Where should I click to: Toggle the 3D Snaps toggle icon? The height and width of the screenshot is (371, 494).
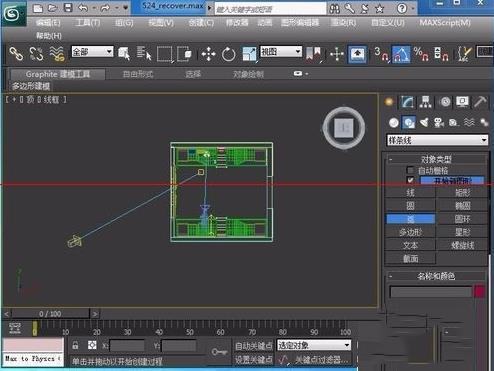point(381,54)
